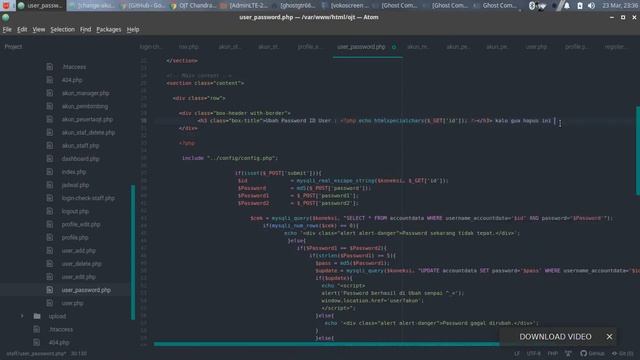Click the tree view vertical scrollbar
640x360 pixels.
(133, 252)
